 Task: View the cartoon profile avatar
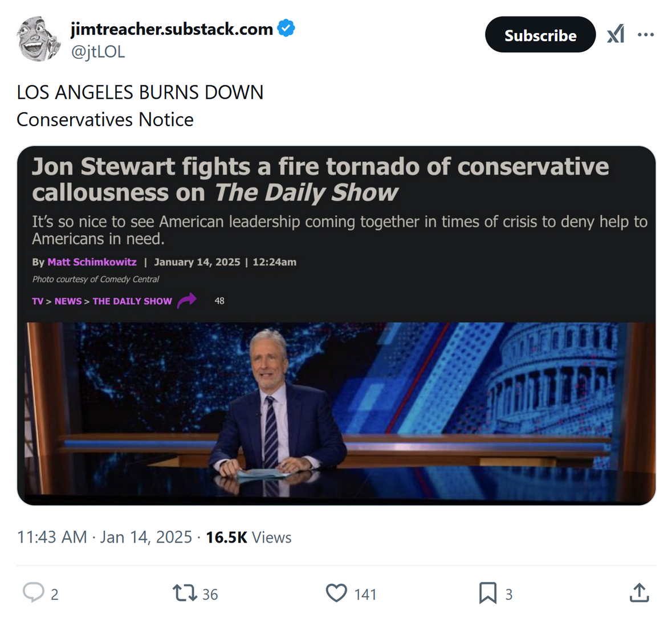[x=38, y=39]
